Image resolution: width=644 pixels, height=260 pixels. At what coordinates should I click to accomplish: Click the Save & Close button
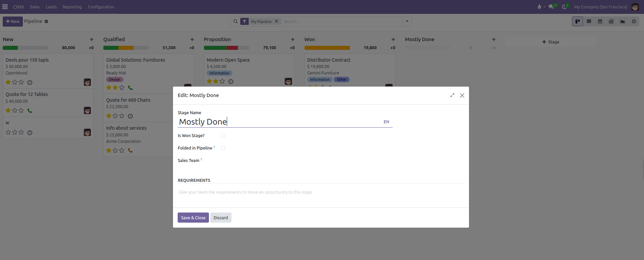(193, 218)
